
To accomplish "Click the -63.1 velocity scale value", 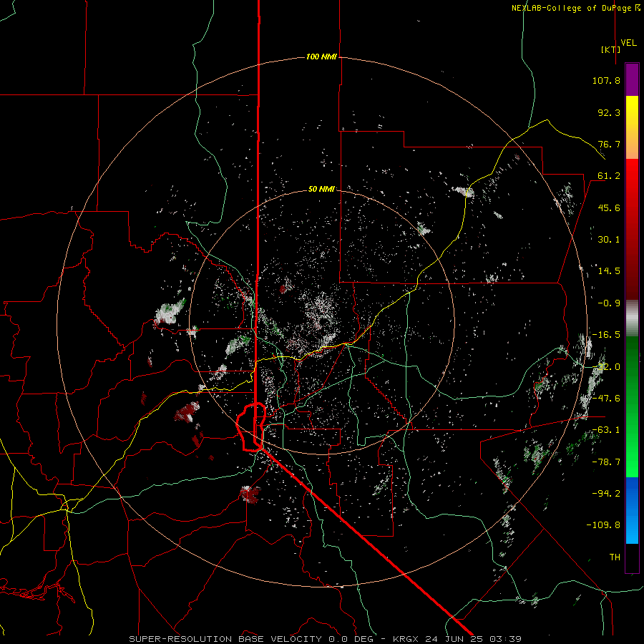I will (x=606, y=430).
